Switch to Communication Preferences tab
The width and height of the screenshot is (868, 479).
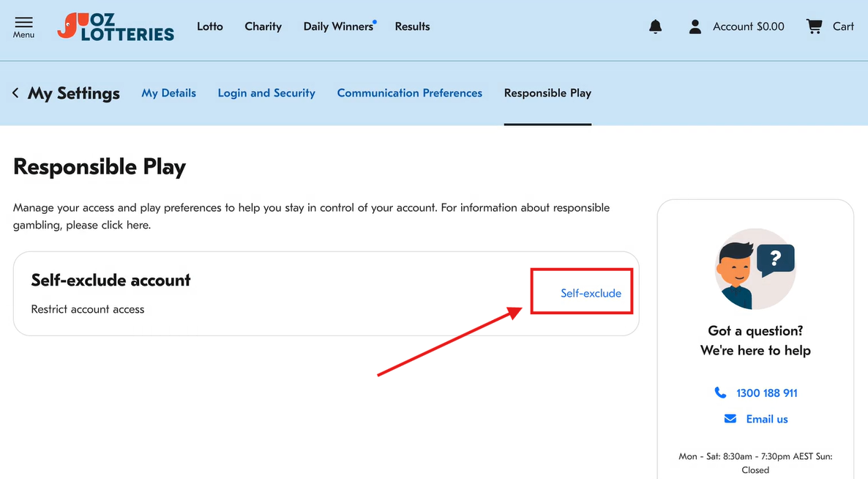(x=410, y=93)
